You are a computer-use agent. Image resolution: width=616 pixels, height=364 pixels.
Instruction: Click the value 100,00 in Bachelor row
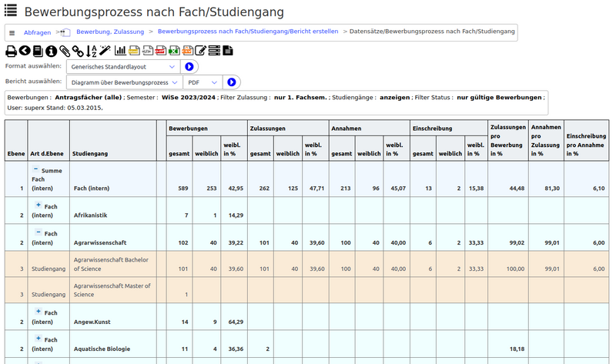515,269
